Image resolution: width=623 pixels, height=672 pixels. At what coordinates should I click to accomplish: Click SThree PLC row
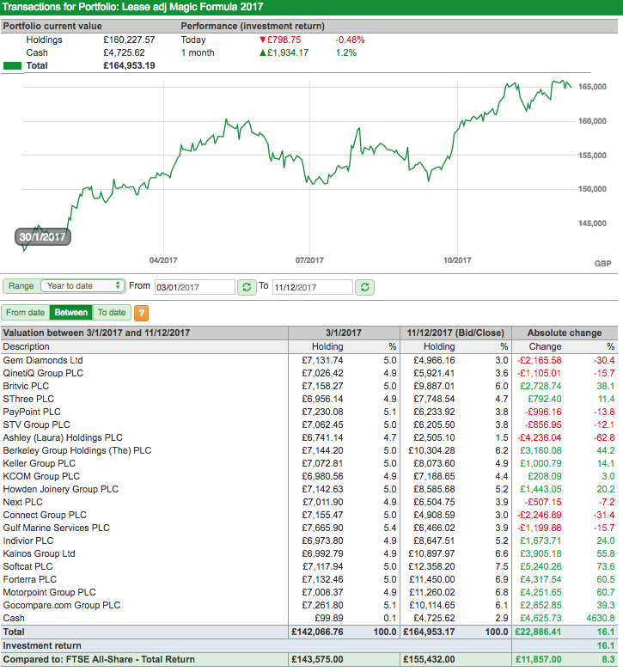pos(309,399)
